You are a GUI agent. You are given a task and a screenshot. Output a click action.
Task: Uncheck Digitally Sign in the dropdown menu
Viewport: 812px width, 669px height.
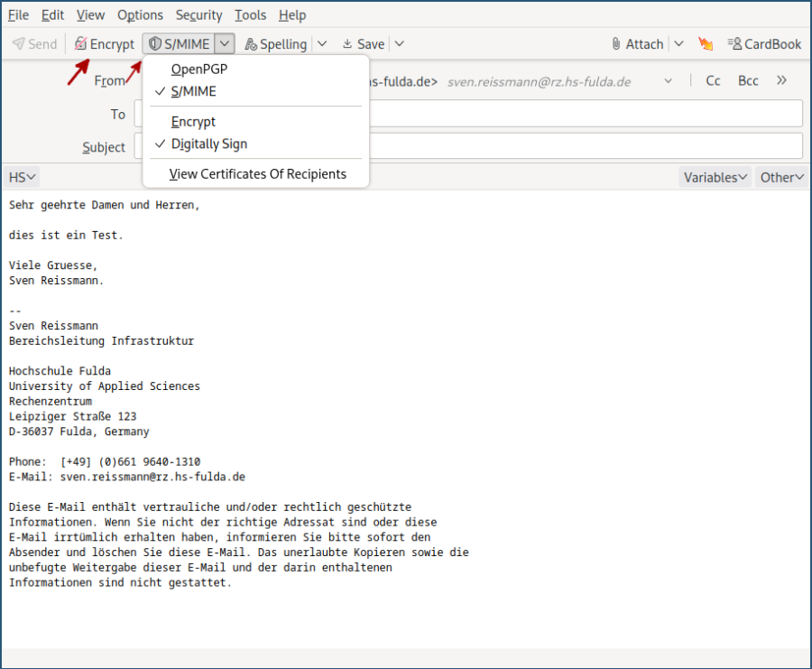(208, 144)
